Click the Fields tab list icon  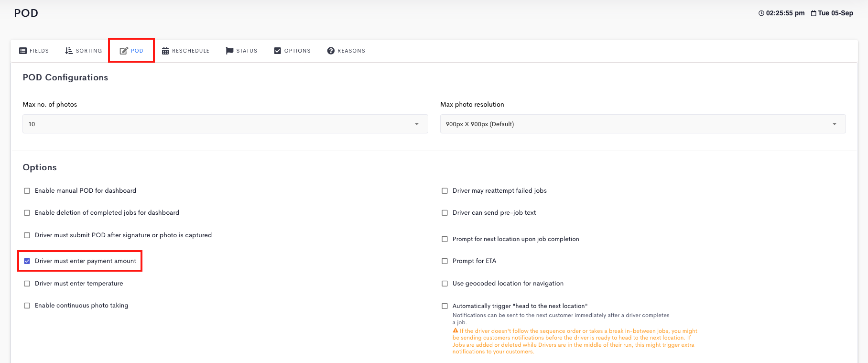tap(23, 51)
